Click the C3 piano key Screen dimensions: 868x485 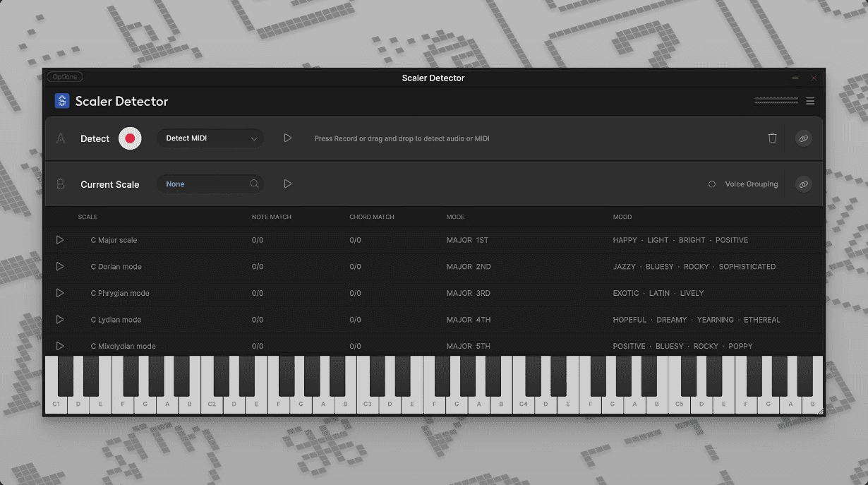click(x=367, y=405)
